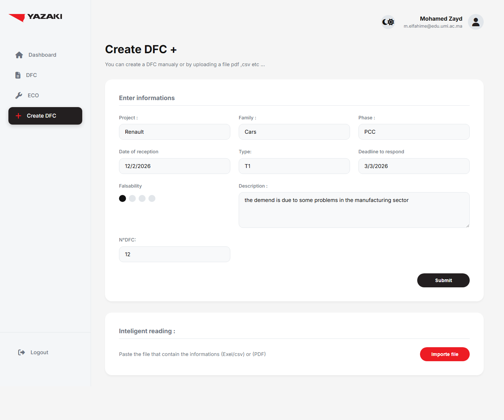
Task: Click the Yazaki logo
Action: click(x=35, y=17)
